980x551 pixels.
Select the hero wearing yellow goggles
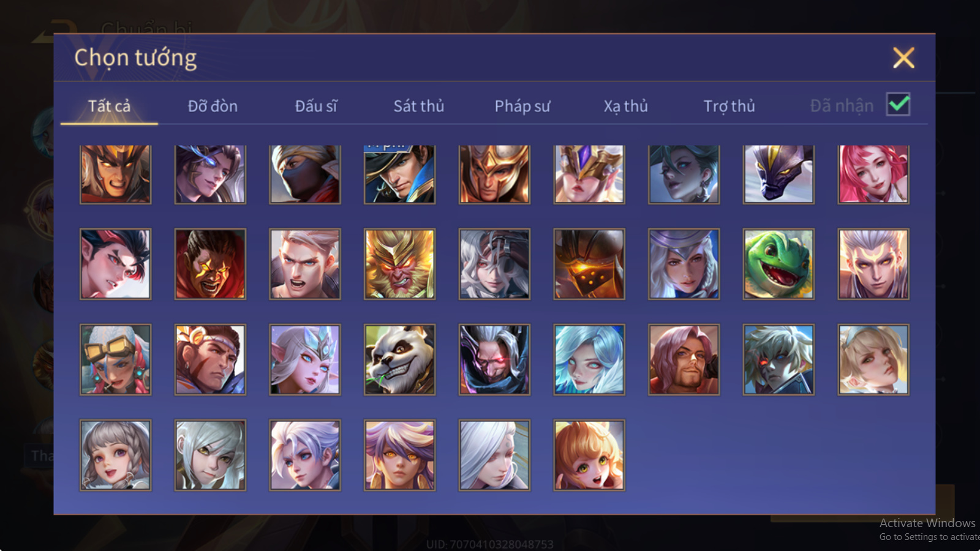click(115, 359)
